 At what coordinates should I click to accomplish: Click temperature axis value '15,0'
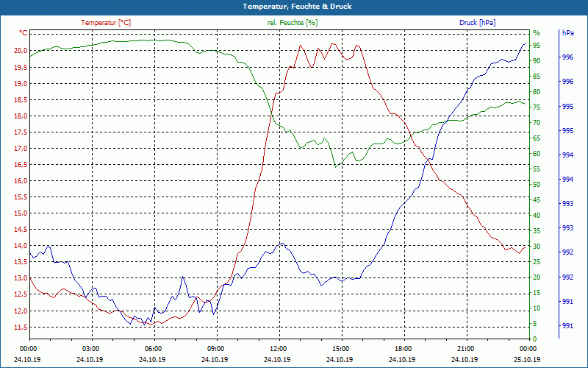pos(21,213)
